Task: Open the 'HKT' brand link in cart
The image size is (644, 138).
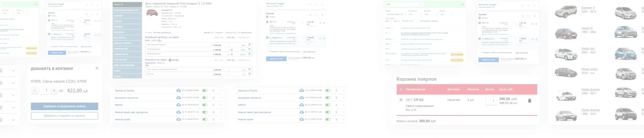Action: tap(409, 100)
